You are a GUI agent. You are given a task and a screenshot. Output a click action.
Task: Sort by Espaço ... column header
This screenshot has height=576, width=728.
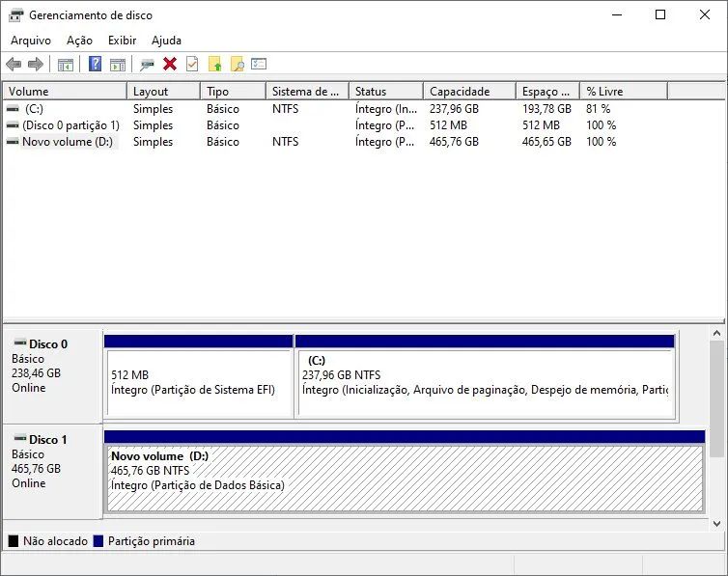point(547,92)
